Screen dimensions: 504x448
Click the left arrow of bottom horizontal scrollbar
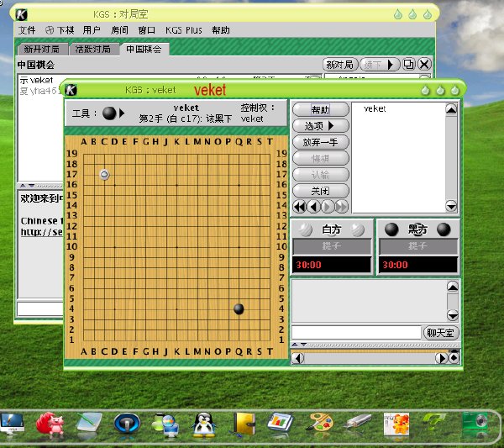click(298, 358)
